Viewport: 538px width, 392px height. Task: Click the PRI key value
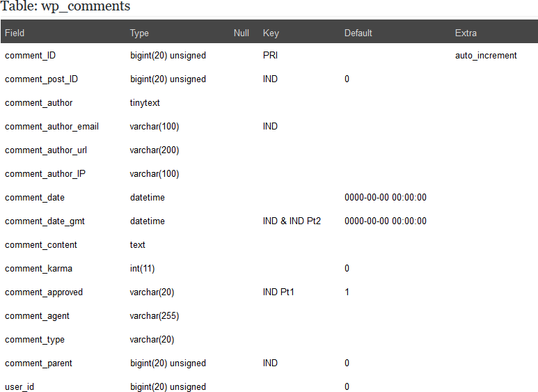click(x=270, y=56)
